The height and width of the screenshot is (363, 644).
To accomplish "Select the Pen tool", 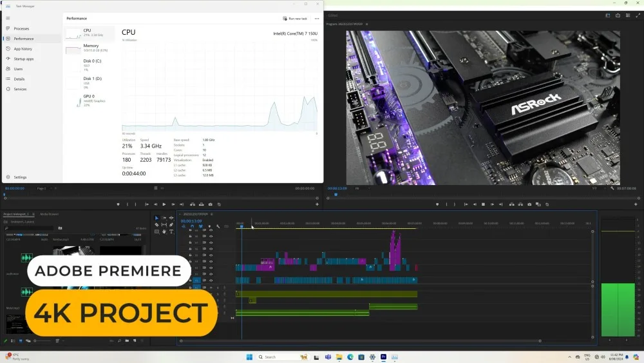I will pyautogui.click(x=171, y=224).
